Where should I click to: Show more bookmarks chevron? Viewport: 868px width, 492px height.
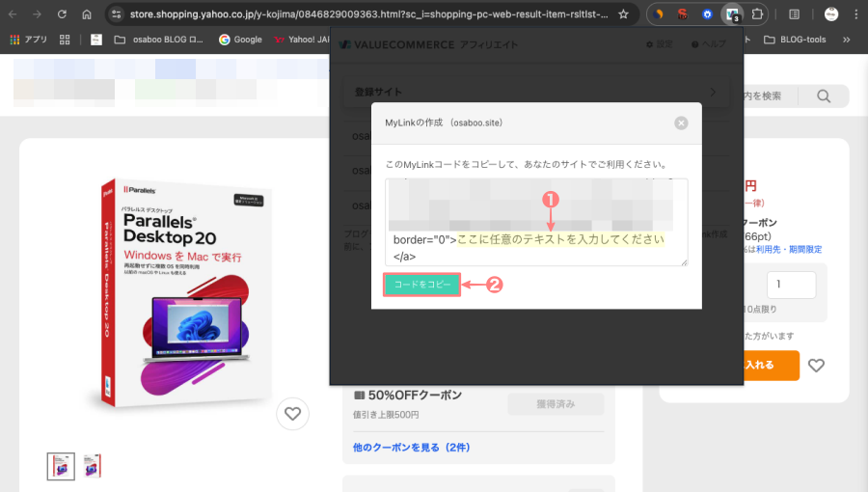point(846,40)
